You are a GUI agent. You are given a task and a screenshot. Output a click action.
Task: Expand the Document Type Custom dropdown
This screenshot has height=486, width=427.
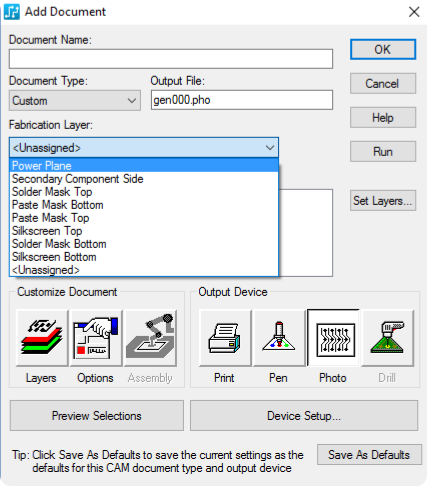pos(75,100)
